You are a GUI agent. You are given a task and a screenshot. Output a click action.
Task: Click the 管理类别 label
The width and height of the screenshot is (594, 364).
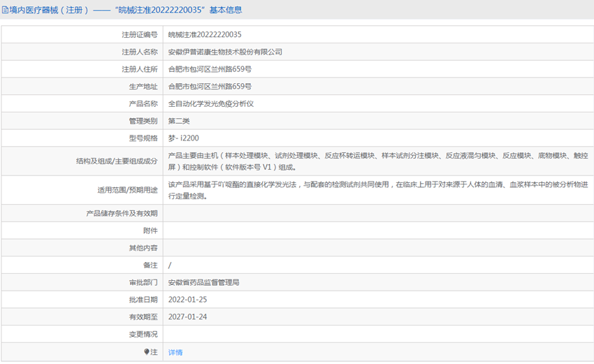[x=143, y=121]
